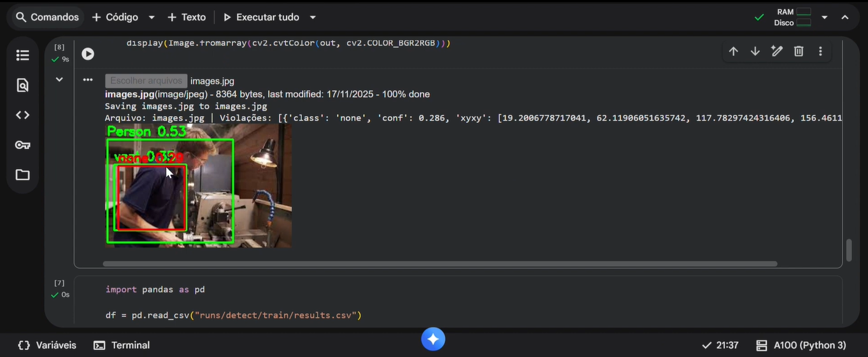Expand the Código dropdown arrow

point(152,18)
